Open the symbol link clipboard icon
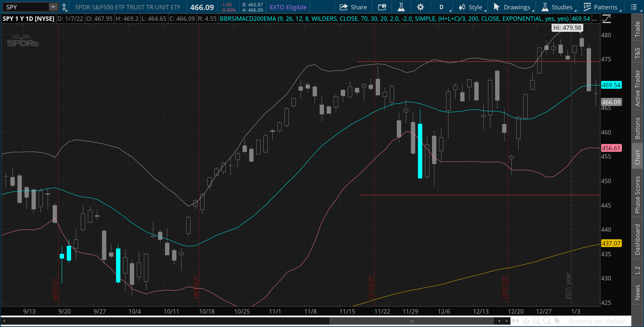 [x=64, y=7]
